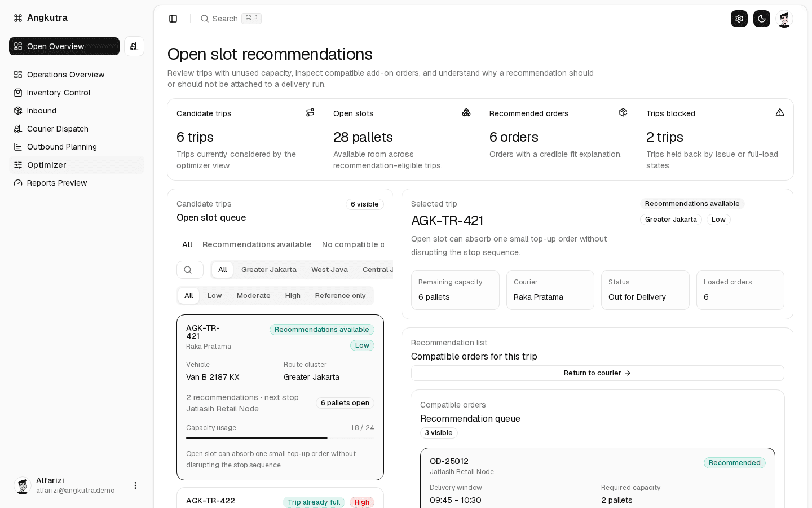Screen dimensions: 812x508
Task: Select the OD-25012 recommended order card
Action: tap(598, 478)
